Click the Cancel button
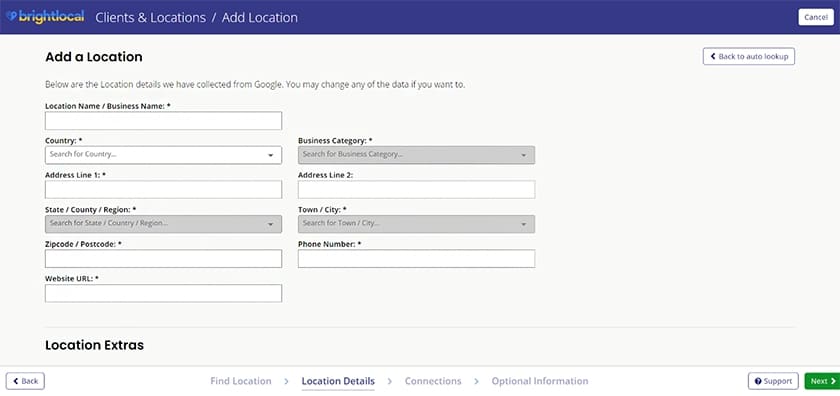Screen dimensions: 840x396 click(x=816, y=17)
